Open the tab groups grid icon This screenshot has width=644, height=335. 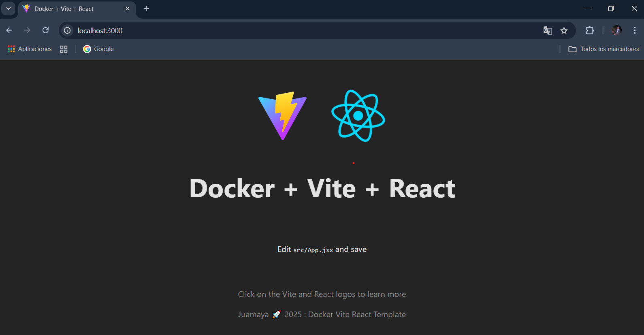coord(64,49)
